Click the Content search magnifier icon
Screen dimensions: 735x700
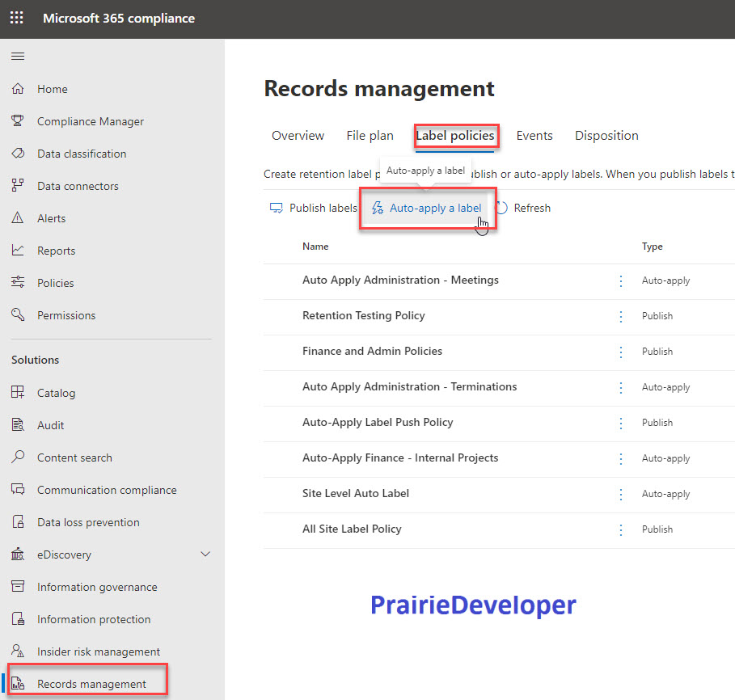tap(18, 457)
